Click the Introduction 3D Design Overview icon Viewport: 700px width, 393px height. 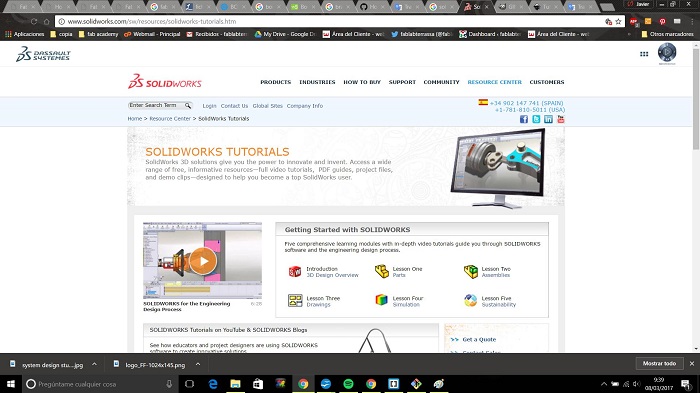(x=295, y=271)
